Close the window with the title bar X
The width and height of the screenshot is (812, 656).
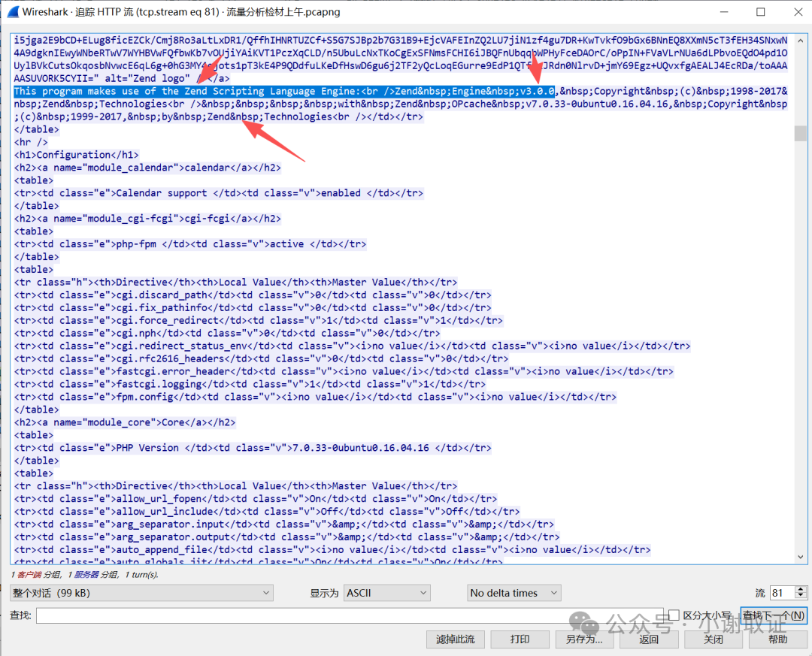pyautogui.click(x=798, y=12)
